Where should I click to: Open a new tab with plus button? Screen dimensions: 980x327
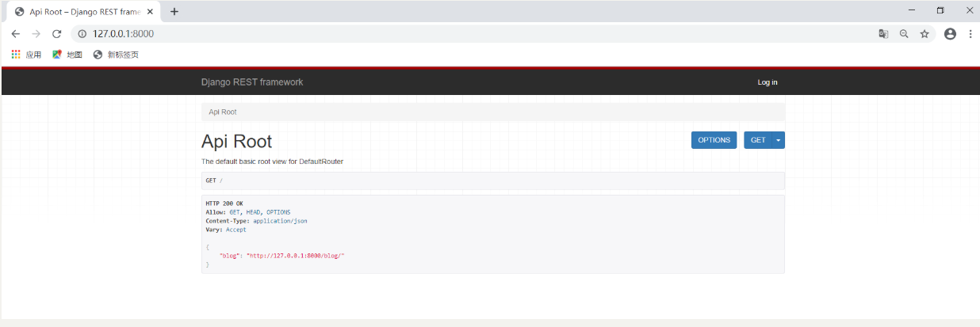click(x=174, y=11)
